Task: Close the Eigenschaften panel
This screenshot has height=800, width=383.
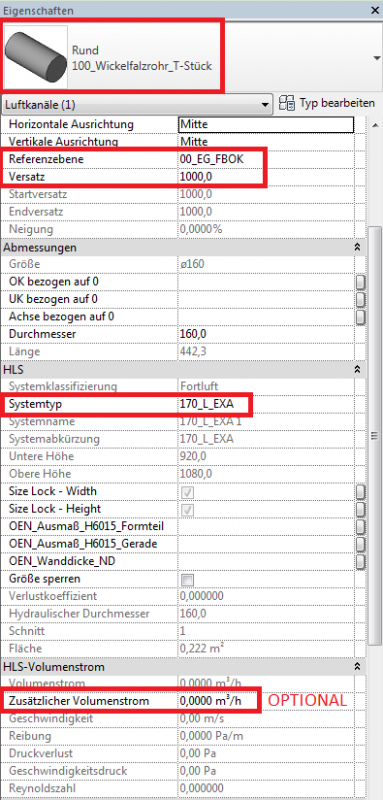Action: pos(376,10)
